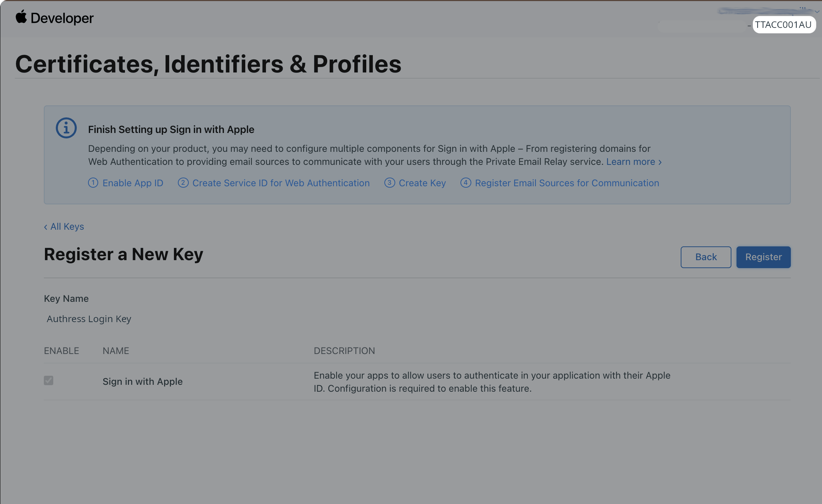
Task: Click the Apple logo in the header
Action: (21, 17)
